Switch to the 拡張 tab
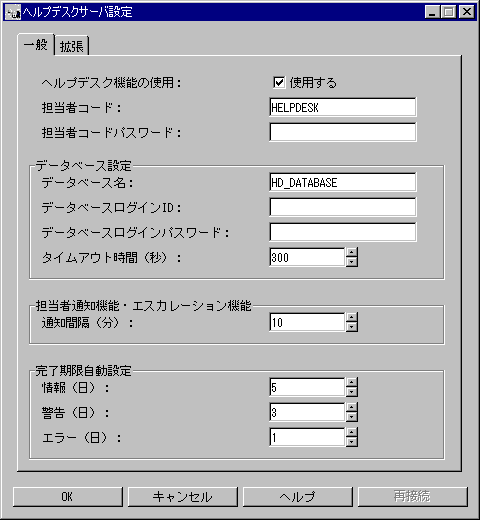Viewport: 480px width, 520px height. pyautogui.click(x=72, y=46)
